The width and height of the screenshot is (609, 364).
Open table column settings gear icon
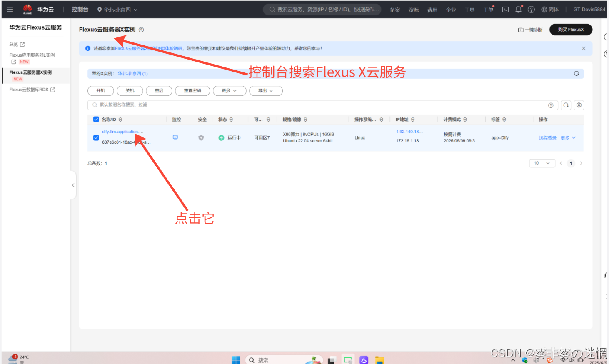click(x=579, y=105)
